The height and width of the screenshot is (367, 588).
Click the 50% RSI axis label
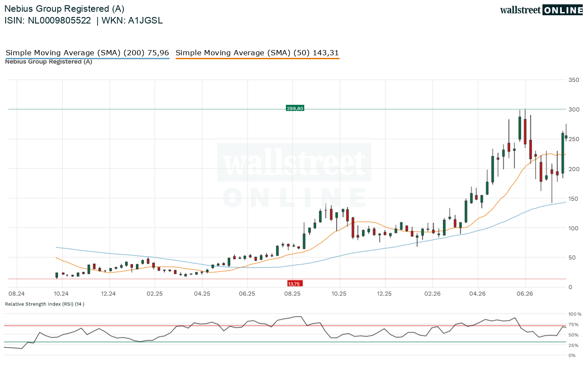click(573, 335)
